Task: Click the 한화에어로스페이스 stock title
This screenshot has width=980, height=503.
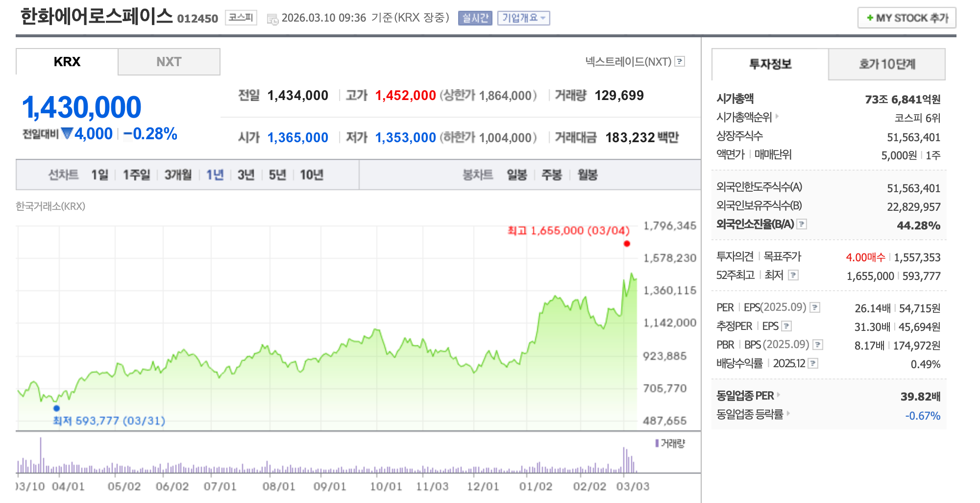Action: [x=97, y=16]
